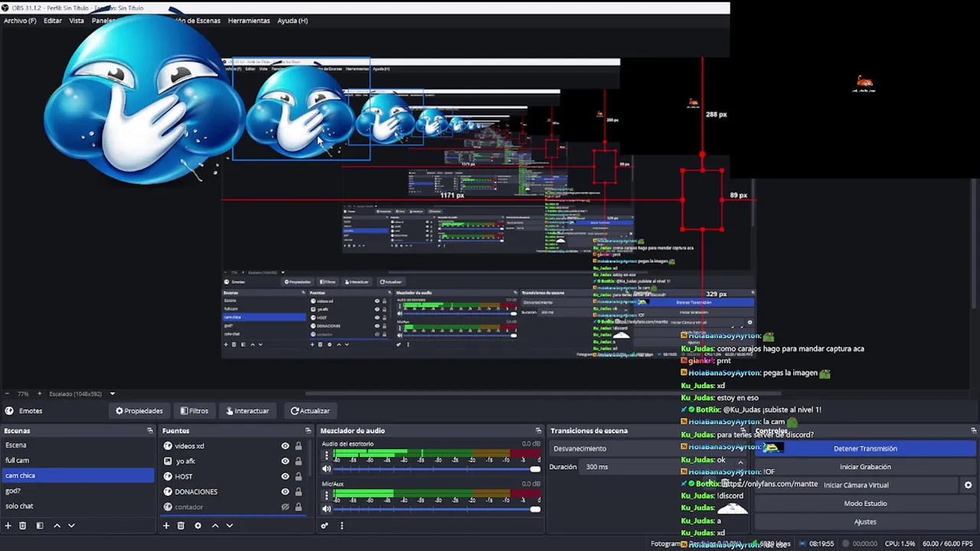980x551 pixels.
Task: Open the three-dot options for Mic/Aux
Action: pos(326,495)
